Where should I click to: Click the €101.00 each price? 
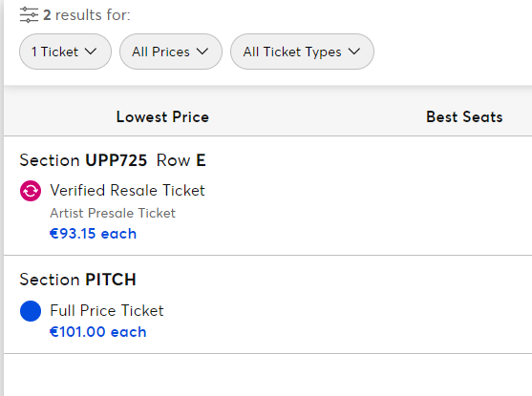[98, 332]
